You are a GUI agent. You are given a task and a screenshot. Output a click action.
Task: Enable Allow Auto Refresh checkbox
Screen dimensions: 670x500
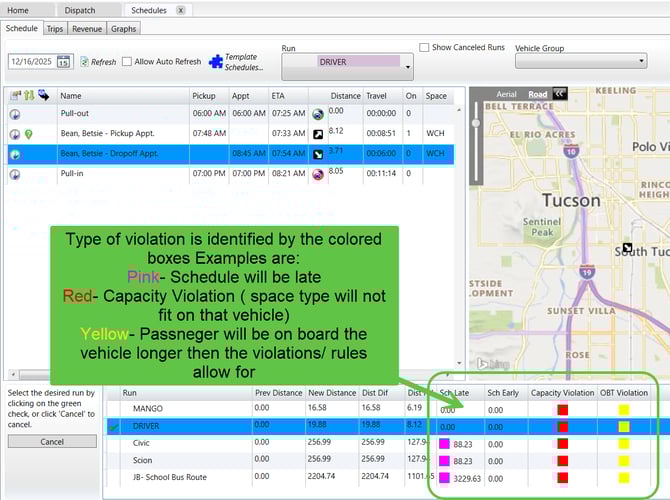(x=128, y=62)
